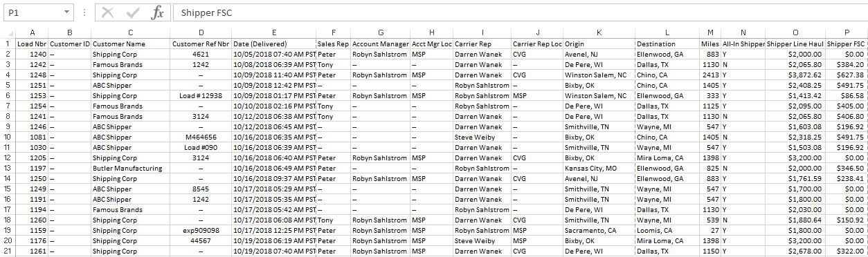The width and height of the screenshot is (868, 257).
Task: Select column A header
Action: 32,32
